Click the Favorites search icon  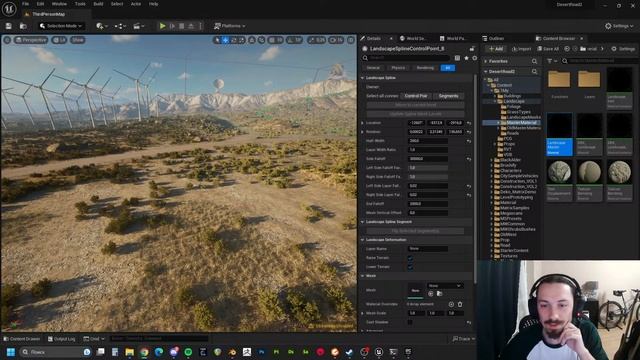[x=534, y=61]
